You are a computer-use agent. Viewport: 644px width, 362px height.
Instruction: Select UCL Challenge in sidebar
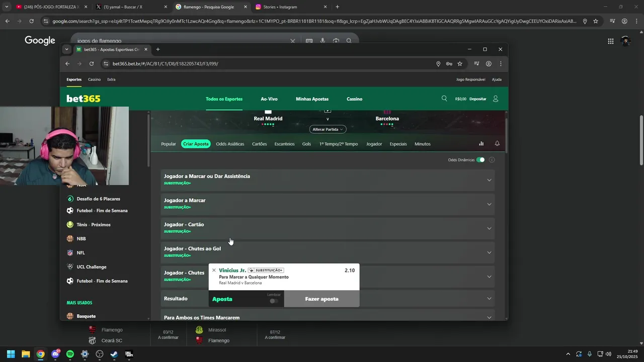point(92,267)
